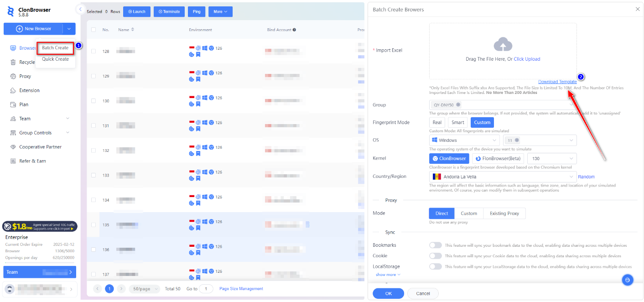Enable the Cookie sync toggle
The height and width of the screenshot is (302, 644).
coord(436,256)
